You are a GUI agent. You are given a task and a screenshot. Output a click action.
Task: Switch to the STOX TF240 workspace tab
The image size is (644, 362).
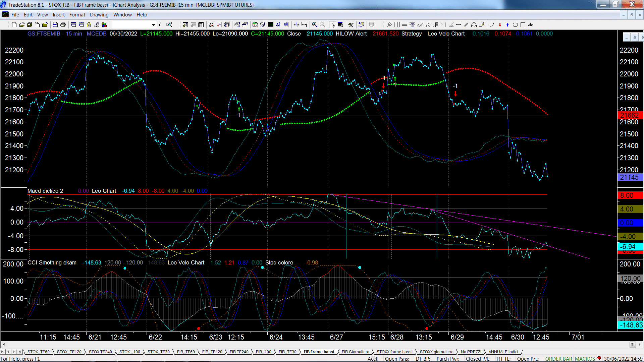[x=100, y=352]
